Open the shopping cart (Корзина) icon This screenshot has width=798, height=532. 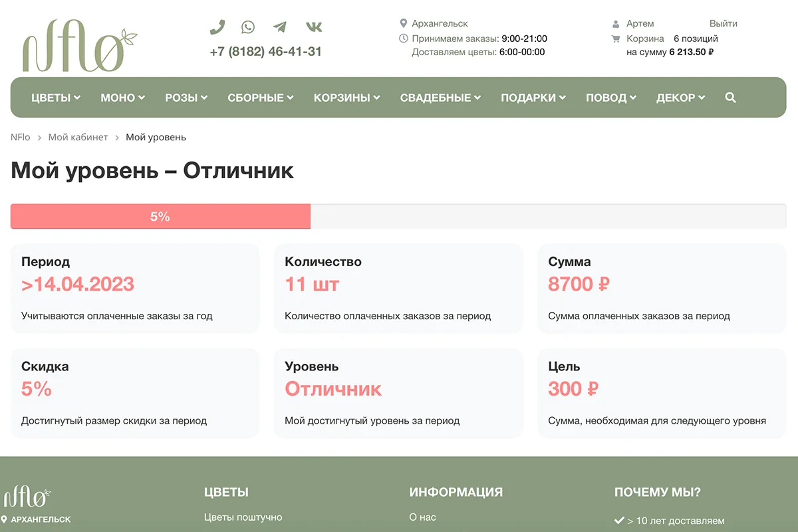[615, 39]
